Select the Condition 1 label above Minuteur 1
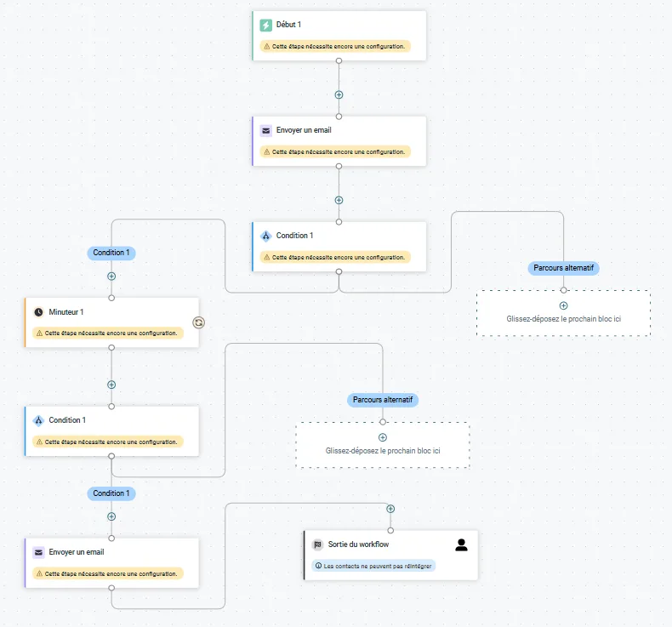 tap(111, 253)
